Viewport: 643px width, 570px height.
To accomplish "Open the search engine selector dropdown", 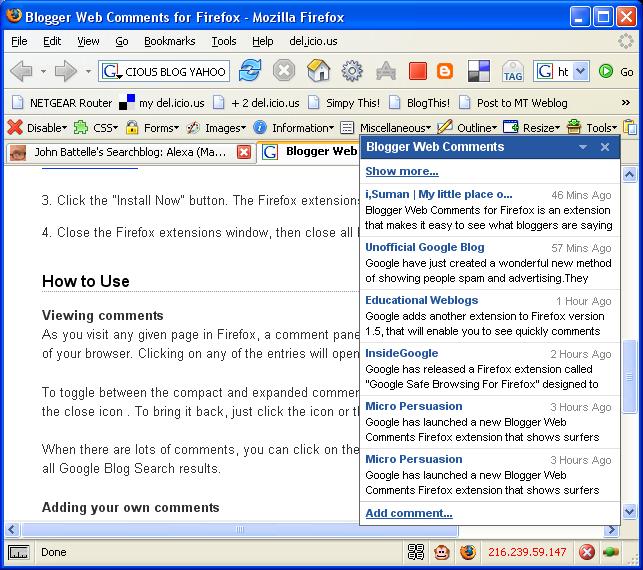I will 581,71.
